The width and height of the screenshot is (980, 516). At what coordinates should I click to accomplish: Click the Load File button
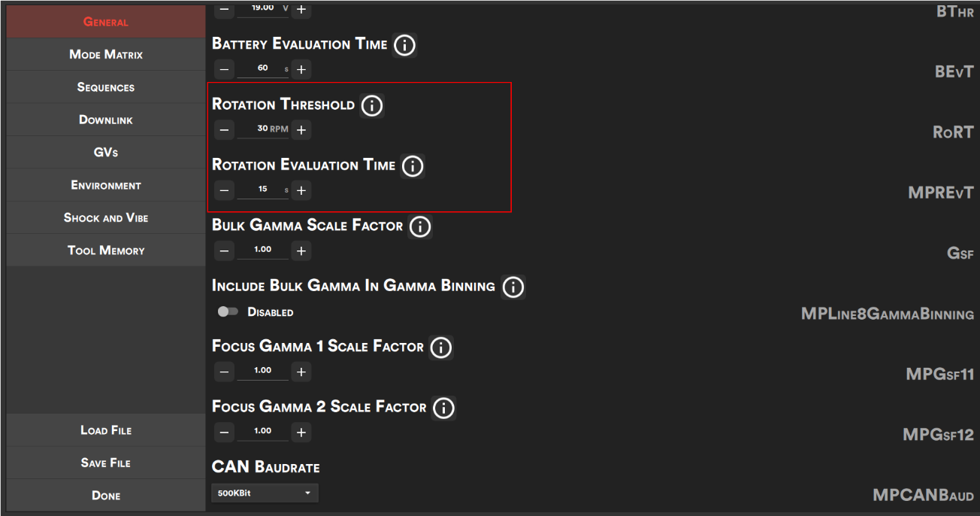click(106, 430)
